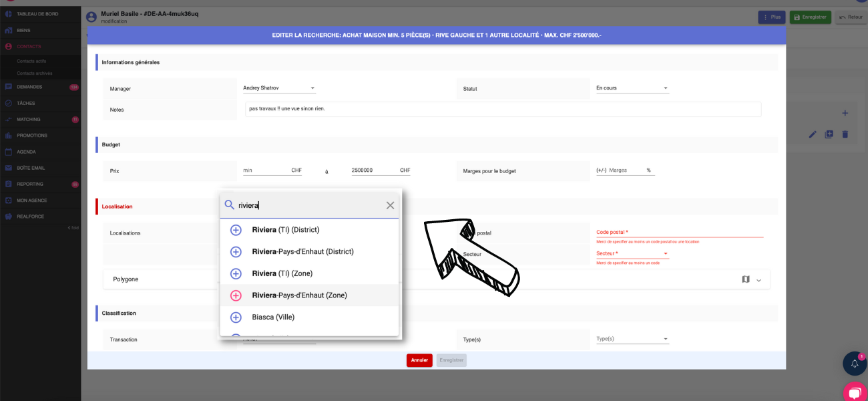Add Riviera-Pays-d'Enhaut (District) with its plus icon
Screen dimensions: 868x401
click(x=236, y=252)
